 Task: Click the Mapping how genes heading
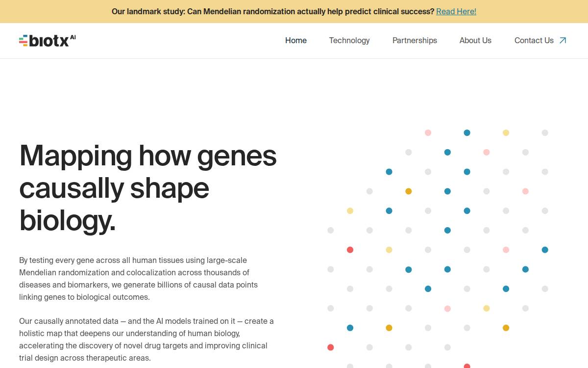(148, 188)
